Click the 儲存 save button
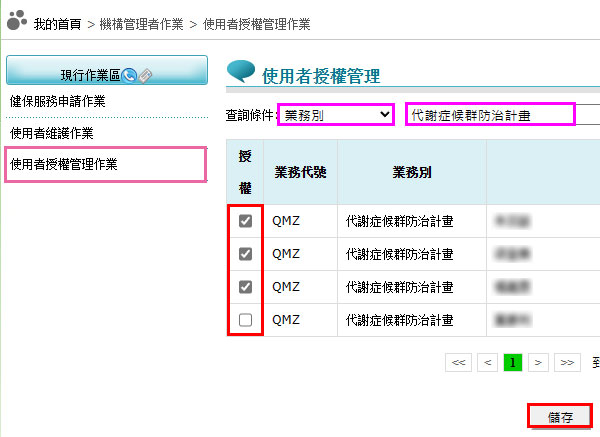The height and width of the screenshot is (437, 600). pos(559,417)
